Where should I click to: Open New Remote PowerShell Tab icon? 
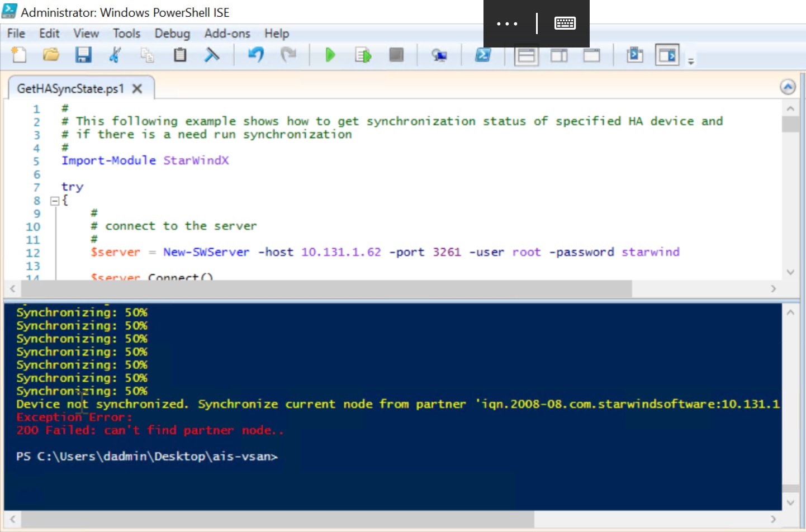click(439, 55)
